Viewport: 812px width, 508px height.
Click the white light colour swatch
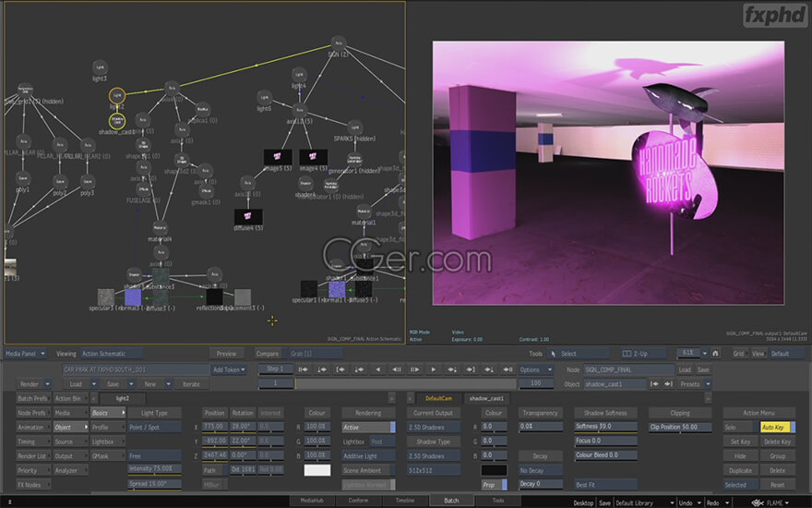(x=316, y=470)
